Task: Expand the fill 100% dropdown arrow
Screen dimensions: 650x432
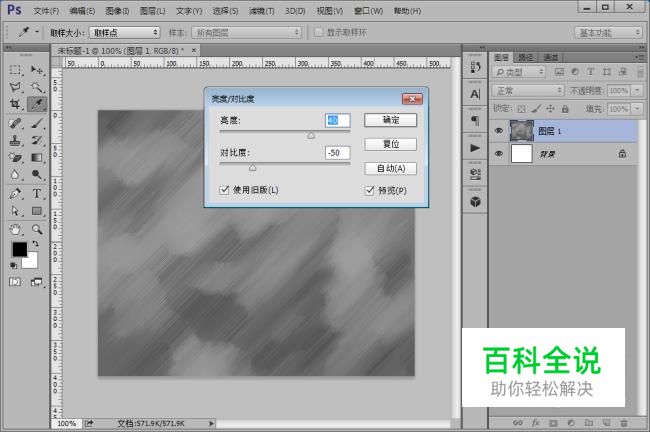Action: tap(638, 109)
